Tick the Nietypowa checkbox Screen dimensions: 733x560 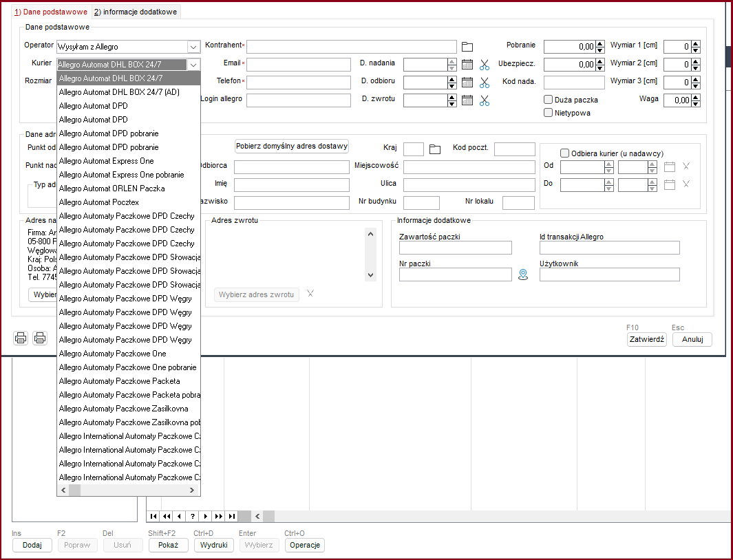pyautogui.click(x=549, y=113)
